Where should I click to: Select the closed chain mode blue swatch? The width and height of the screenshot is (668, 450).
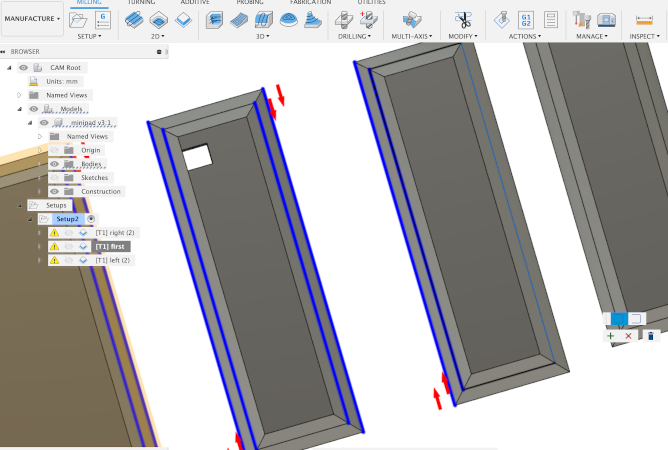pyautogui.click(x=618, y=319)
